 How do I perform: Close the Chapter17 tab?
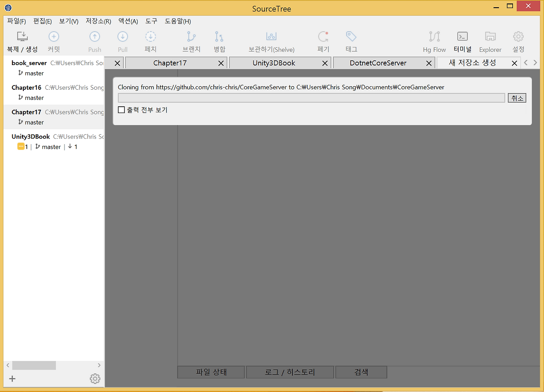pyautogui.click(x=221, y=63)
